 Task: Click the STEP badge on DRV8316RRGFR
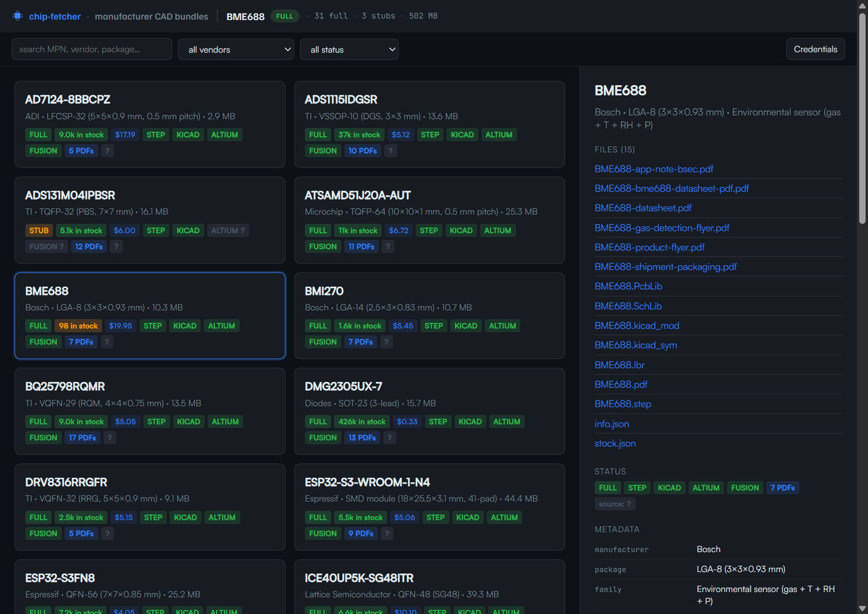[x=153, y=518]
